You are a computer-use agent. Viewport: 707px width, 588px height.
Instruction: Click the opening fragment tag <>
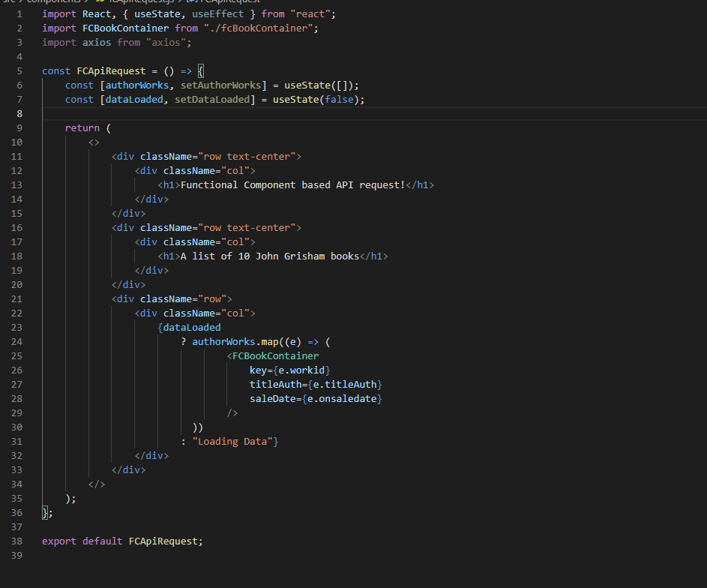pos(94,142)
